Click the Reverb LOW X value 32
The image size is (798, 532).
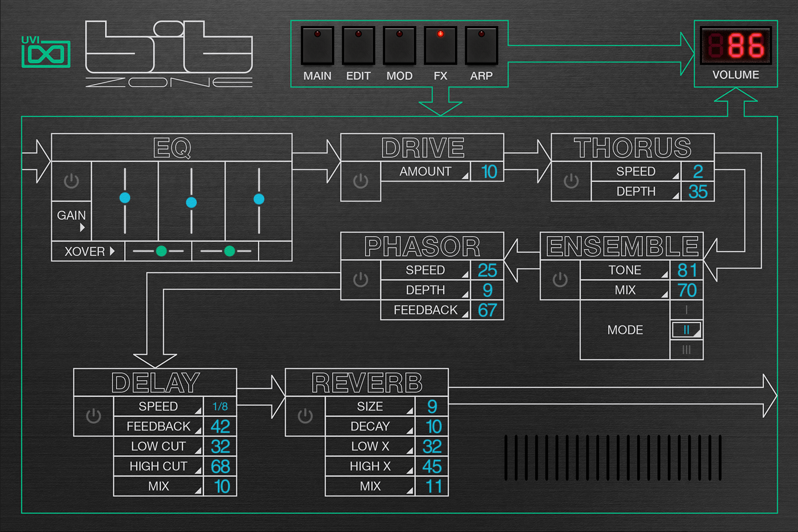pyautogui.click(x=432, y=447)
